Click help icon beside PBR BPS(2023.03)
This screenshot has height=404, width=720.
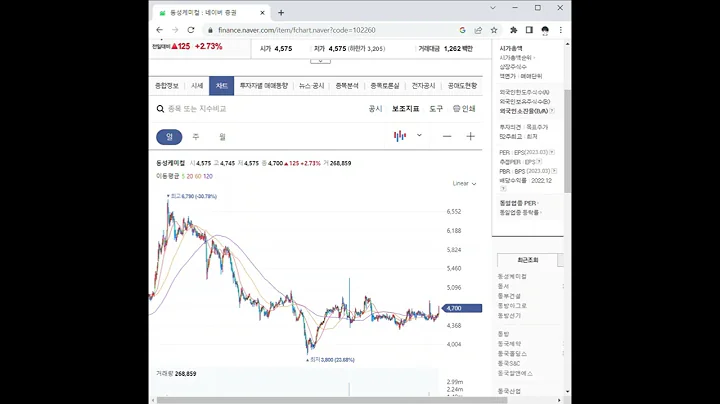[x=554, y=171]
